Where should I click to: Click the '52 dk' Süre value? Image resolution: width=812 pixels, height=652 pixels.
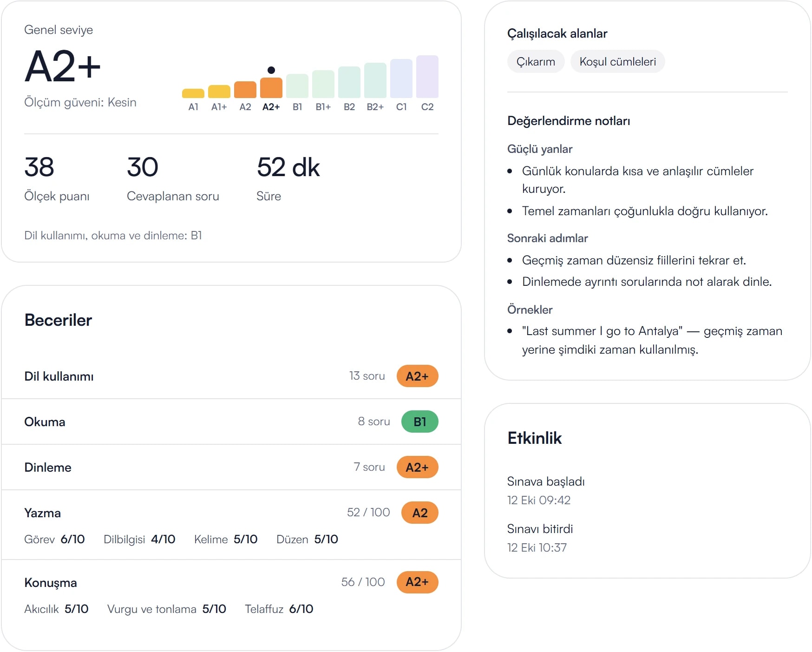click(x=288, y=167)
